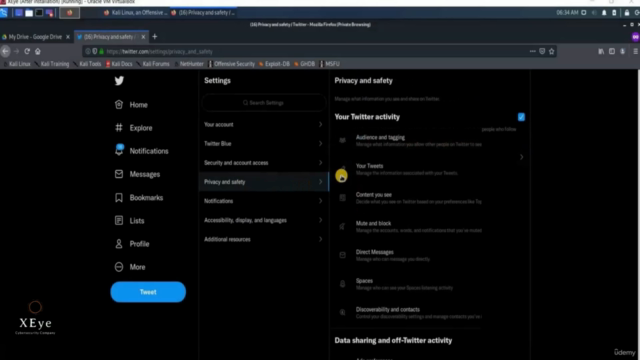Open Messages in the sidebar

137,174
